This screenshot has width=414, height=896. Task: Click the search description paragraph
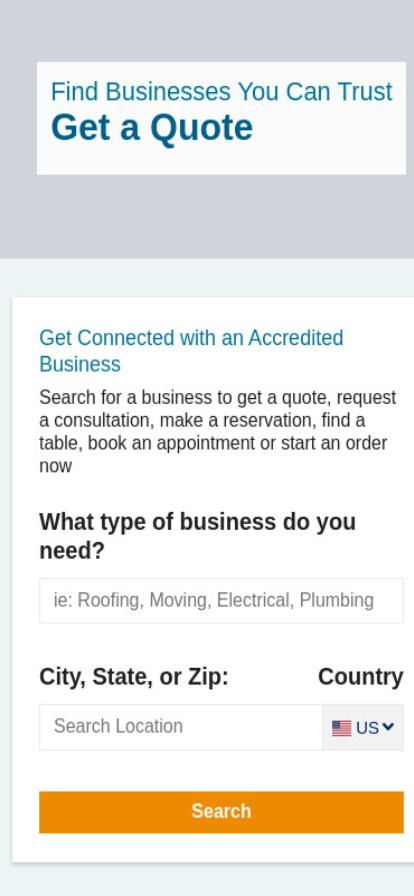coord(217,432)
